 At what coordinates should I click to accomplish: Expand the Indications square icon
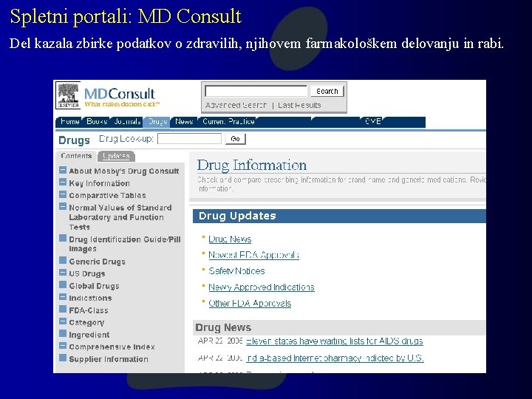(x=63, y=297)
